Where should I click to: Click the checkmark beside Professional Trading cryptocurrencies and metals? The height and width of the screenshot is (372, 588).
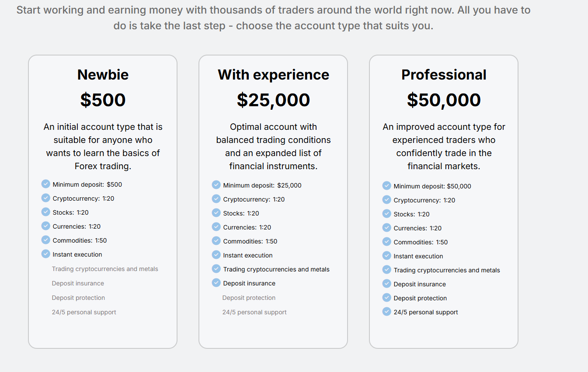pyautogui.click(x=387, y=270)
